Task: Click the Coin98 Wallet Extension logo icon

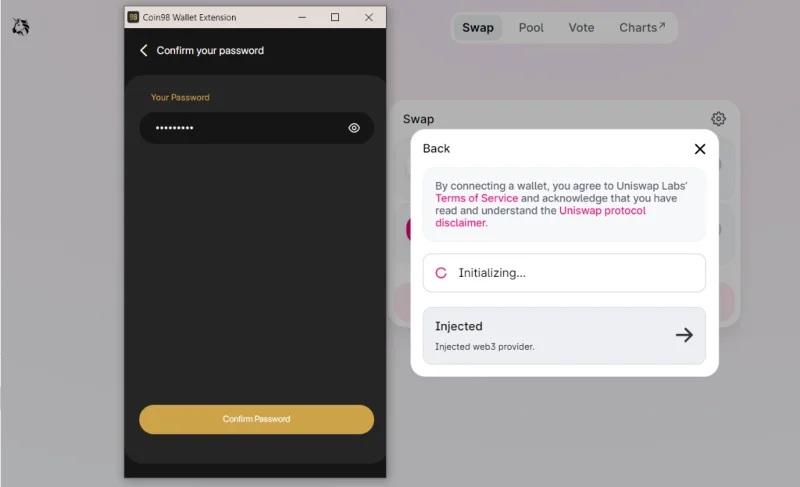Action: [133, 17]
